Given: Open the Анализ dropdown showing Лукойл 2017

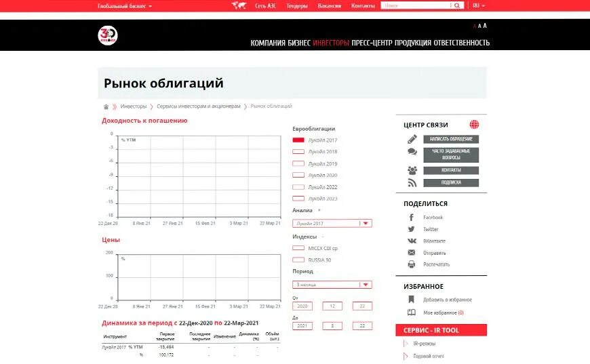Looking at the screenshot, I should click(x=332, y=224).
